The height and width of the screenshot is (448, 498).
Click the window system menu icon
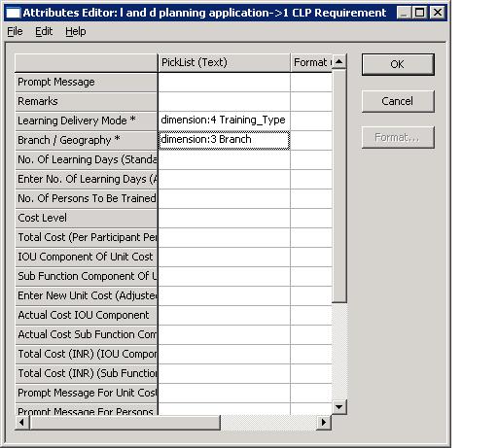(13, 13)
